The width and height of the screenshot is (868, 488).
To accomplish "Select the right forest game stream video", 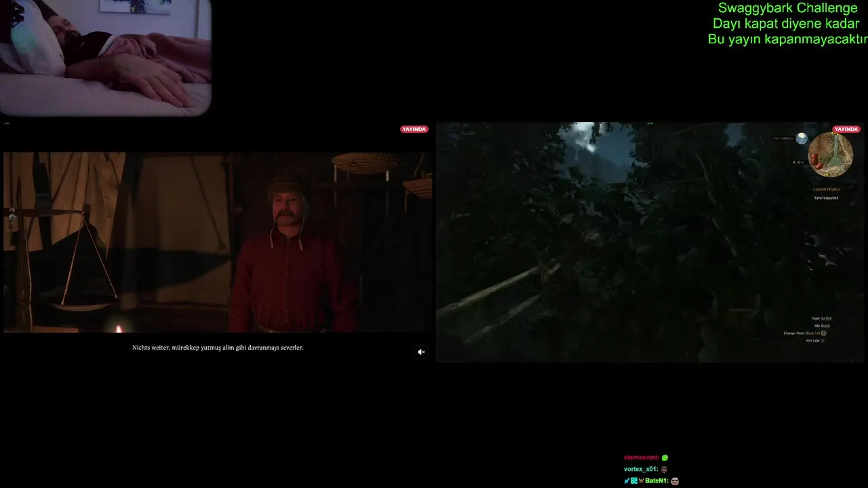I will (x=651, y=242).
